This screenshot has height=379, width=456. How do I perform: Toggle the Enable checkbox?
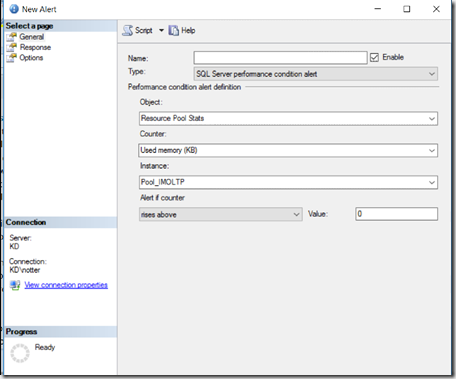click(374, 57)
